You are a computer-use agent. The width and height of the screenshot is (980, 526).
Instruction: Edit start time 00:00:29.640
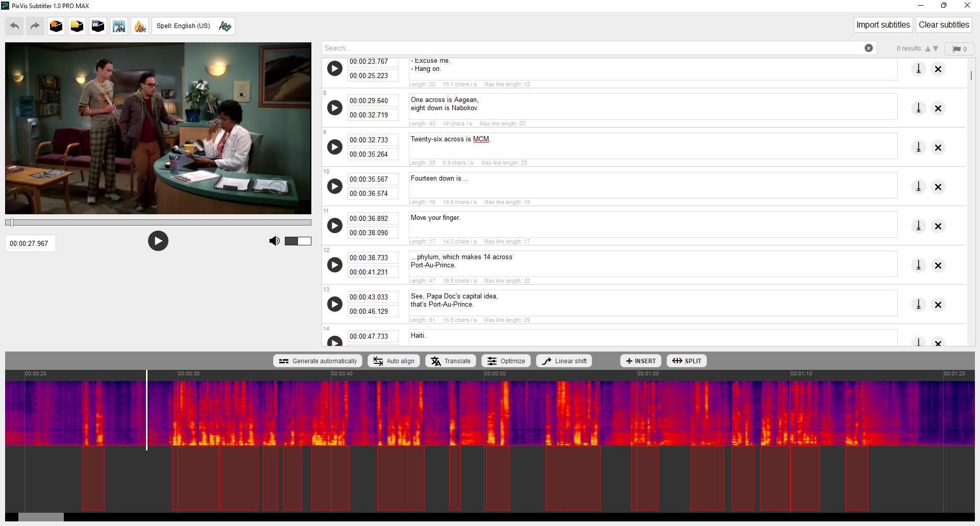coord(373,101)
